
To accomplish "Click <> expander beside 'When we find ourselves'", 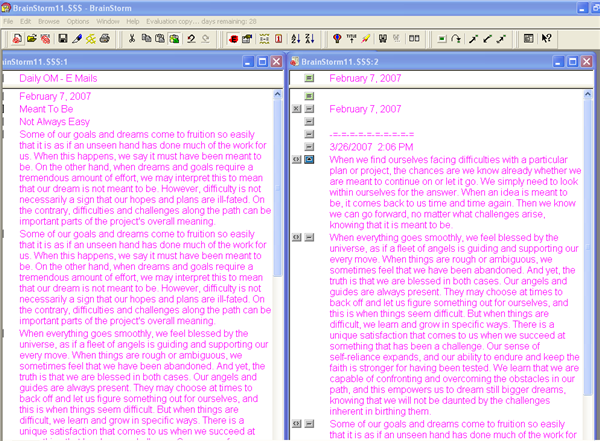I will 297,159.
